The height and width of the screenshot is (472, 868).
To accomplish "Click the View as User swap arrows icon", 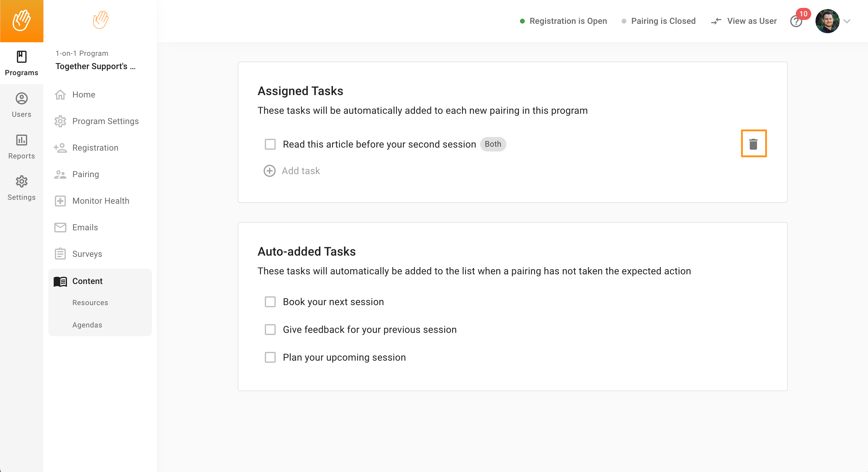I will [716, 21].
